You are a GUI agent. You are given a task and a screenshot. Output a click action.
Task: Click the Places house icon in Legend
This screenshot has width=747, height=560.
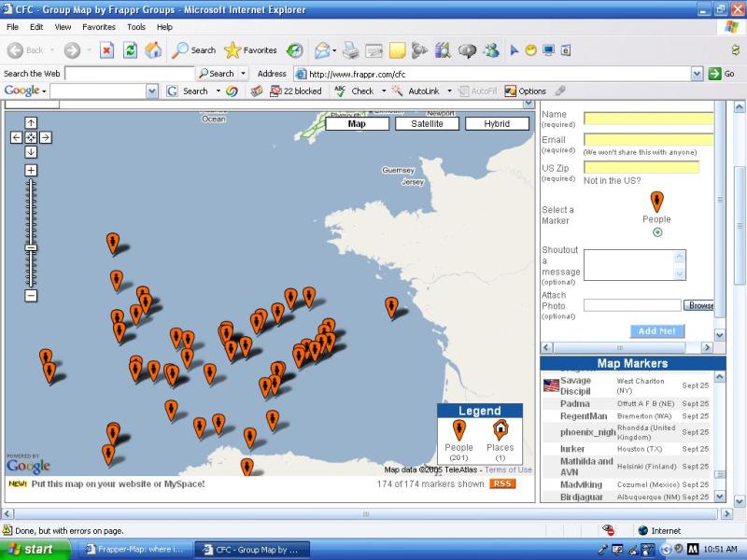point(500,429)
